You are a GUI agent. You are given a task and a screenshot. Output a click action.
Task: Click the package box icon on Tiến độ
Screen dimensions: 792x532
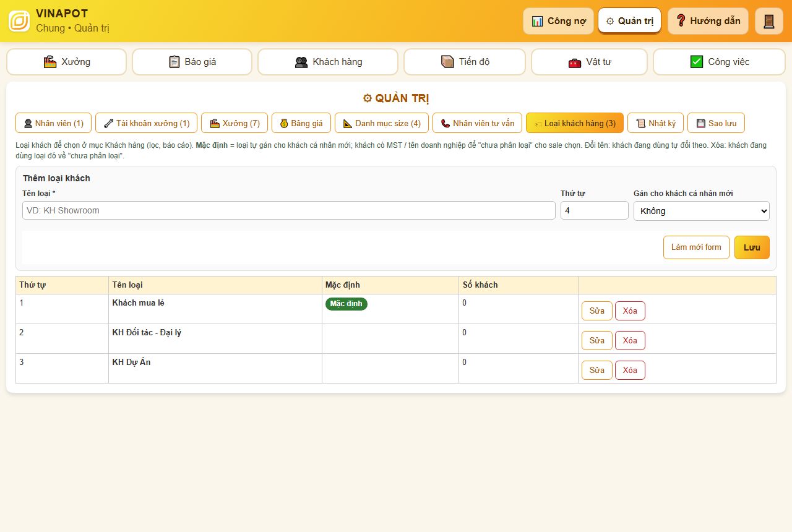[447, 62]
